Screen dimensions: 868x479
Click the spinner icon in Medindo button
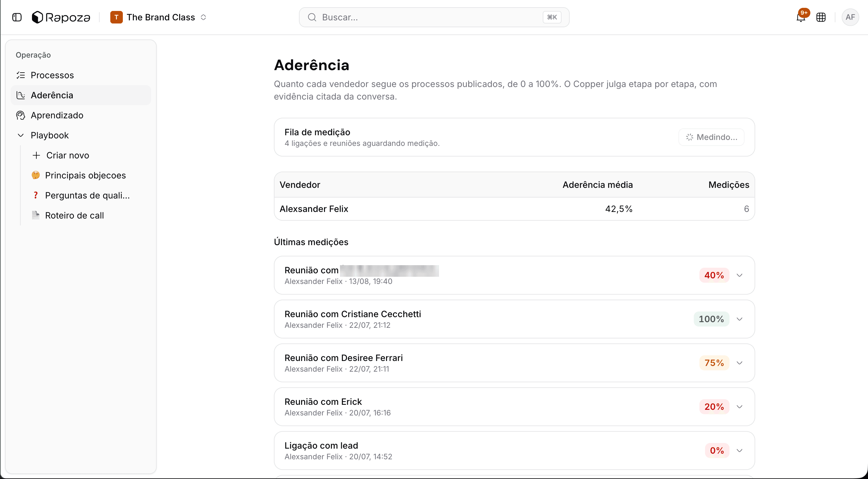point(689,137)
